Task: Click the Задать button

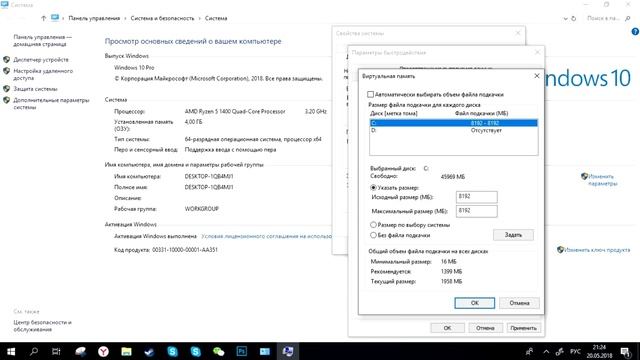Action: [513, 235]
